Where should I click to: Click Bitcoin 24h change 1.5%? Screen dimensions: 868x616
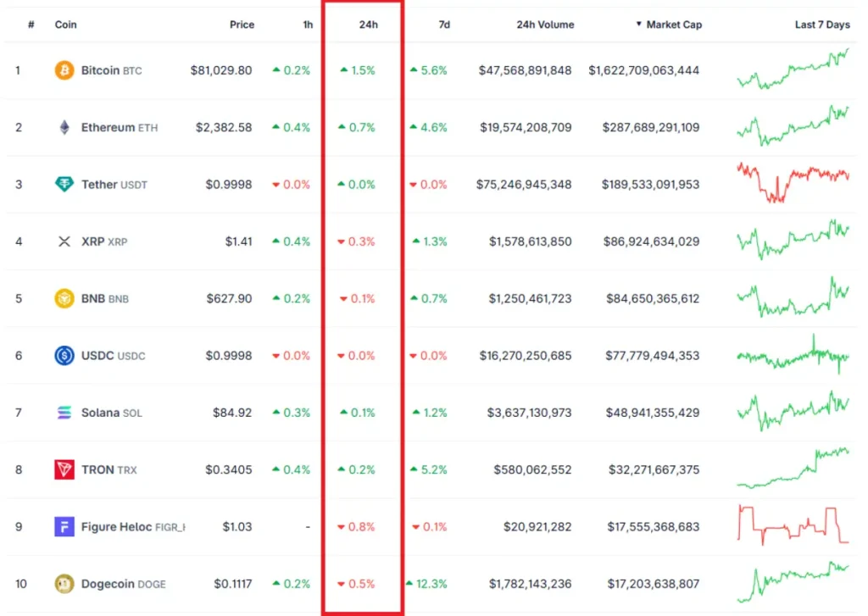[358, 70]
